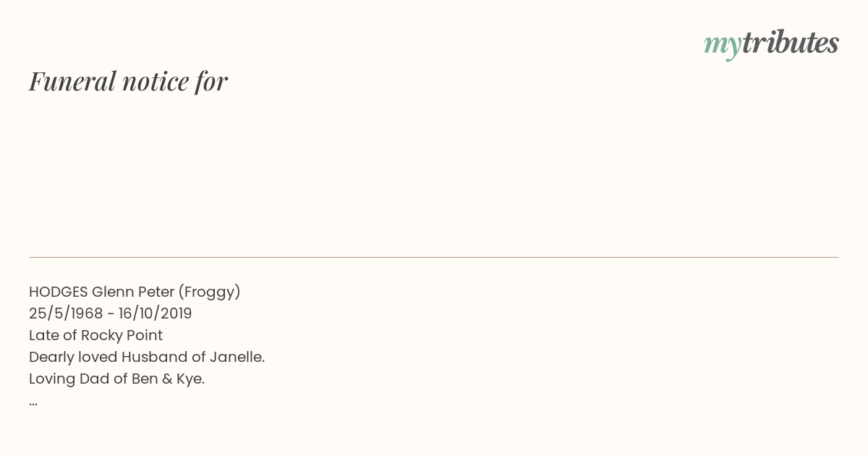Select the birth date 25/5/1968
This screenshot has height=456, width=868.
coord(66,313)
